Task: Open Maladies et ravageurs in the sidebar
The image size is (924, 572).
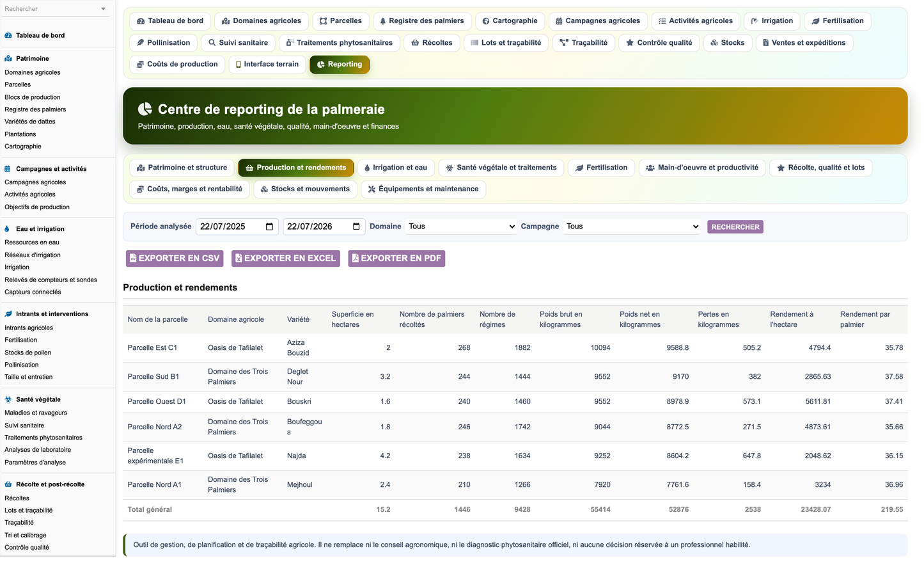Action: coord(36,413)
